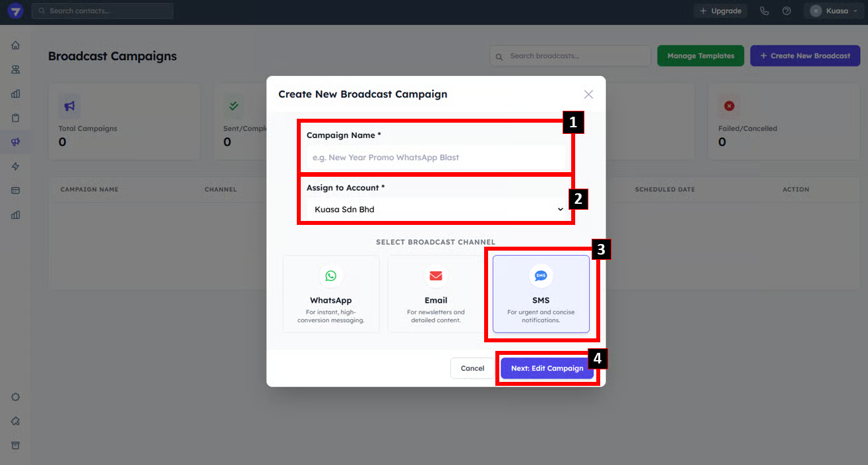Open contacts via sidebar people icon
The height and width of the screenshot is (465, 868).
tap(15, 69)
